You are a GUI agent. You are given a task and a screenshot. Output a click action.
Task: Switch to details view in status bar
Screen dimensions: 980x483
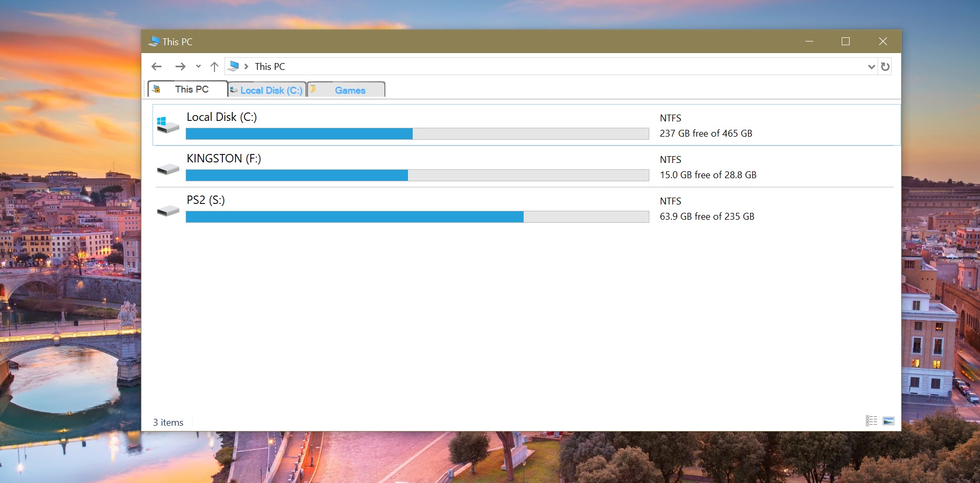coord(872,421)
